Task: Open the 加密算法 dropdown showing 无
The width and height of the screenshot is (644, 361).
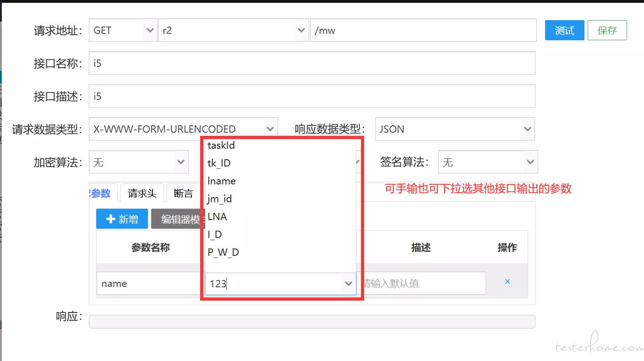Action: point(139,162)
